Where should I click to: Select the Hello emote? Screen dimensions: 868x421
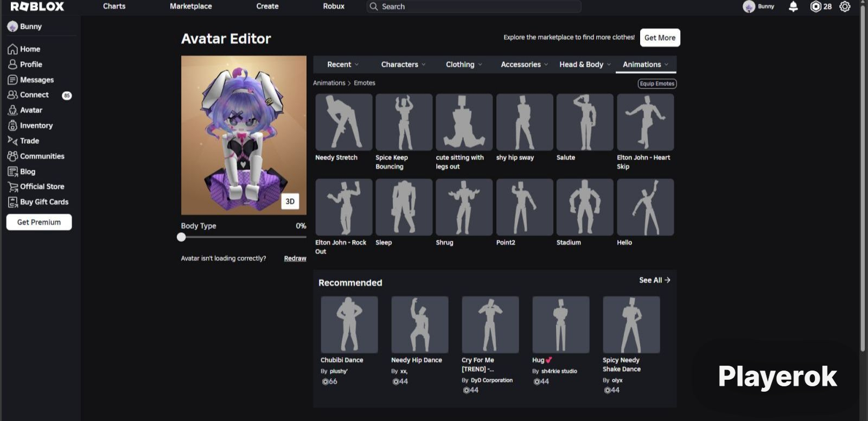tap(646, 207)
